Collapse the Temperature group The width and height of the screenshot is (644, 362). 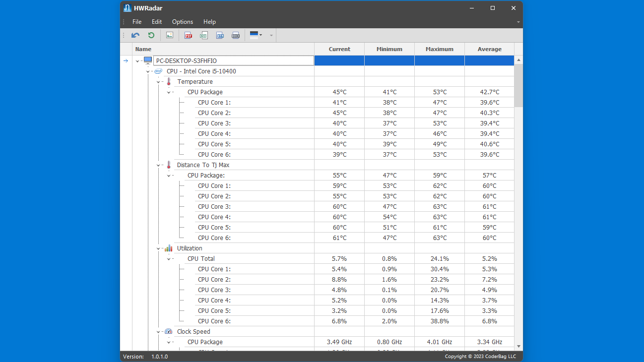click(158, 82)
